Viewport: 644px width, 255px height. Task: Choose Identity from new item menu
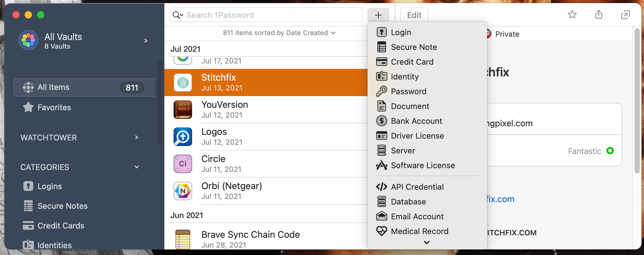pos(427,77)
